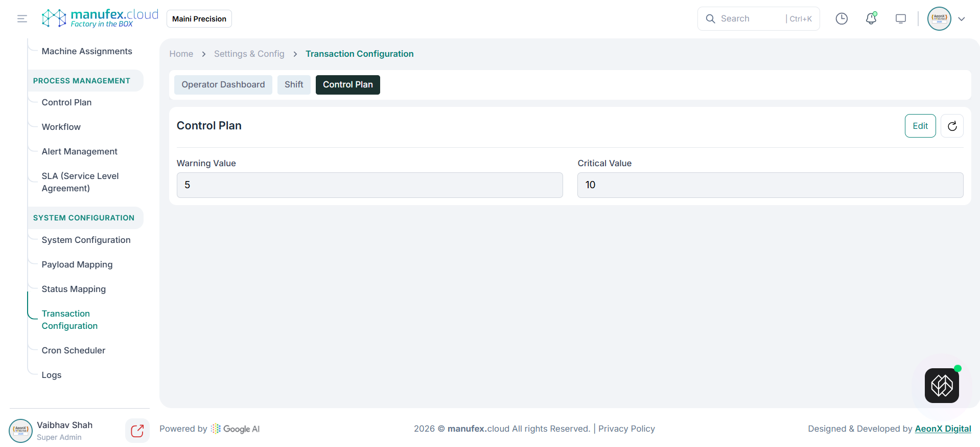Open Payload Mapping in sidebar

click(x=77, y=264)
